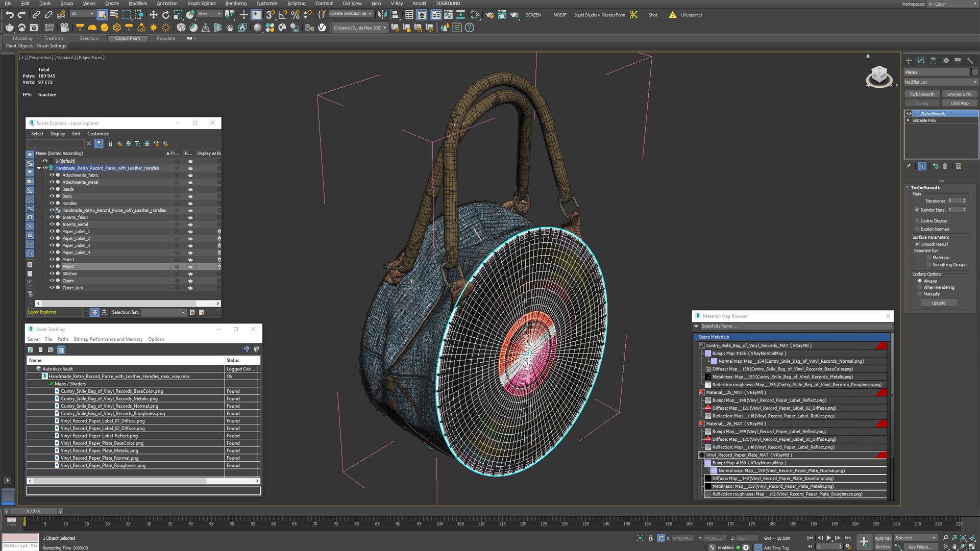Choose the Select and Rotate tool

coord(165,15)
